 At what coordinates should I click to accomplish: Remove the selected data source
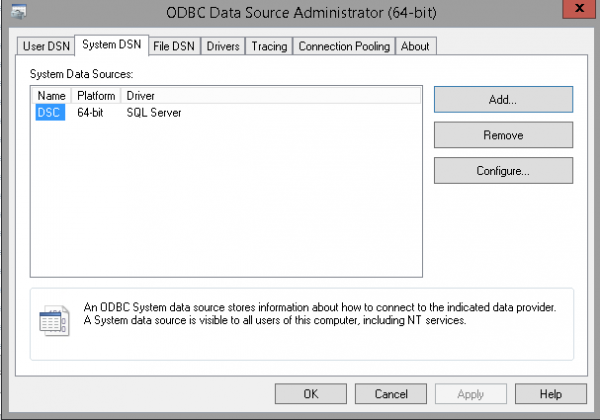[503, 135]
